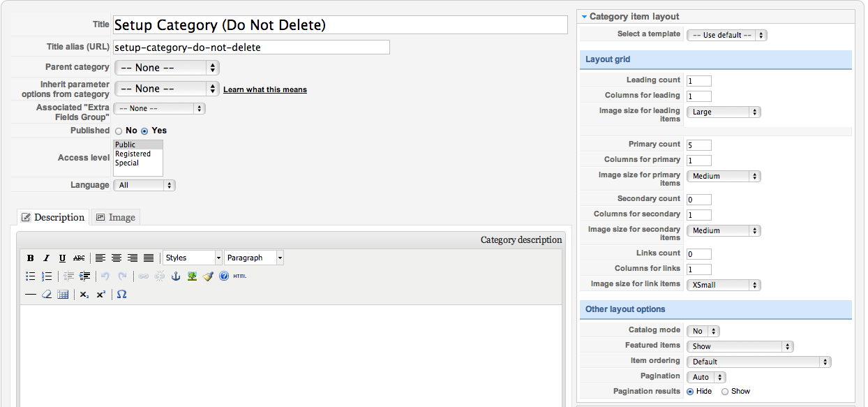Viewport: 868px width, 407px height.
Task: Open the Item ordering dropdown
Action: tap(758, 362)
